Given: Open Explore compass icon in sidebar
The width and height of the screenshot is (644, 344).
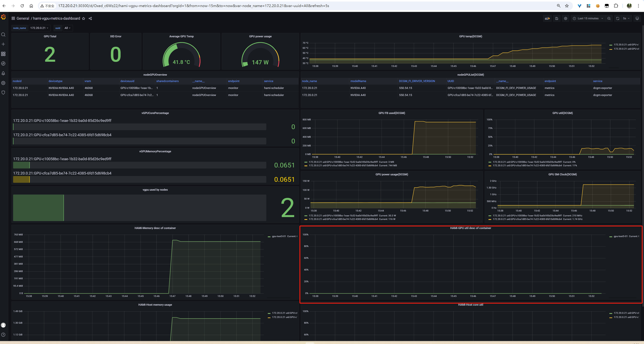Looking at the screenshot, I should 3,64.
